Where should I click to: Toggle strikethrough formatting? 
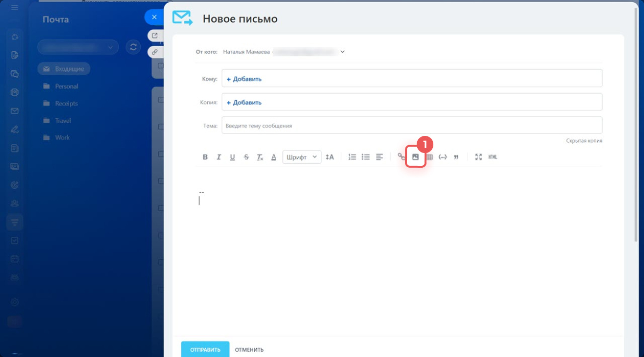point(246,157)
